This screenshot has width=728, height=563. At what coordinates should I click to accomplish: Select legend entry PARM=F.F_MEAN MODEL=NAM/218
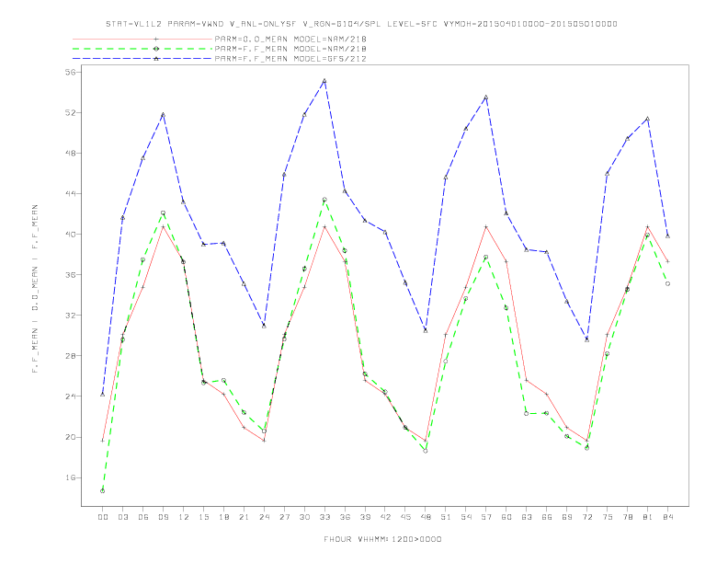290,49
